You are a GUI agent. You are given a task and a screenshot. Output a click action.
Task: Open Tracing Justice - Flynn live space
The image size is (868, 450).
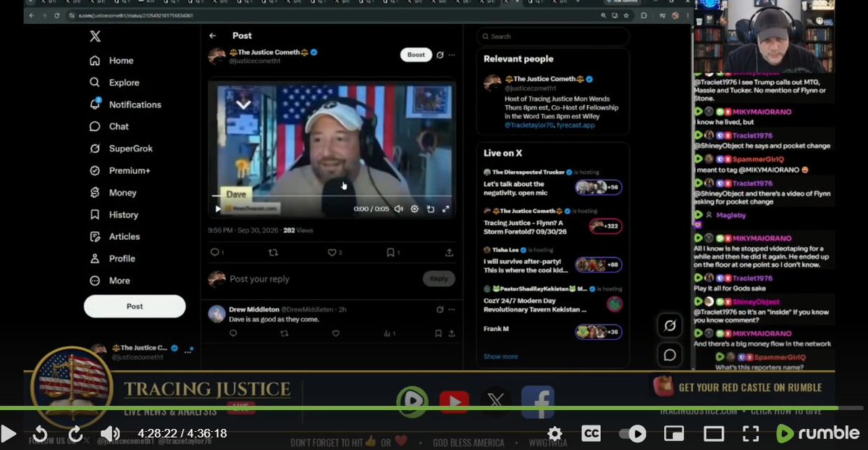pos(552,220)
